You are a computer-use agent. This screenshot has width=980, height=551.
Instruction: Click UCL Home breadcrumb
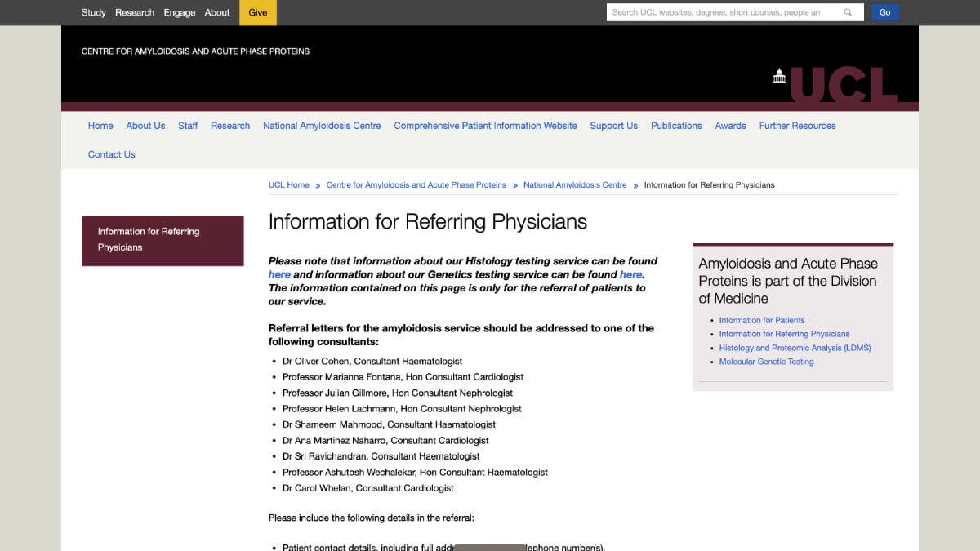[x=288, y=185]
